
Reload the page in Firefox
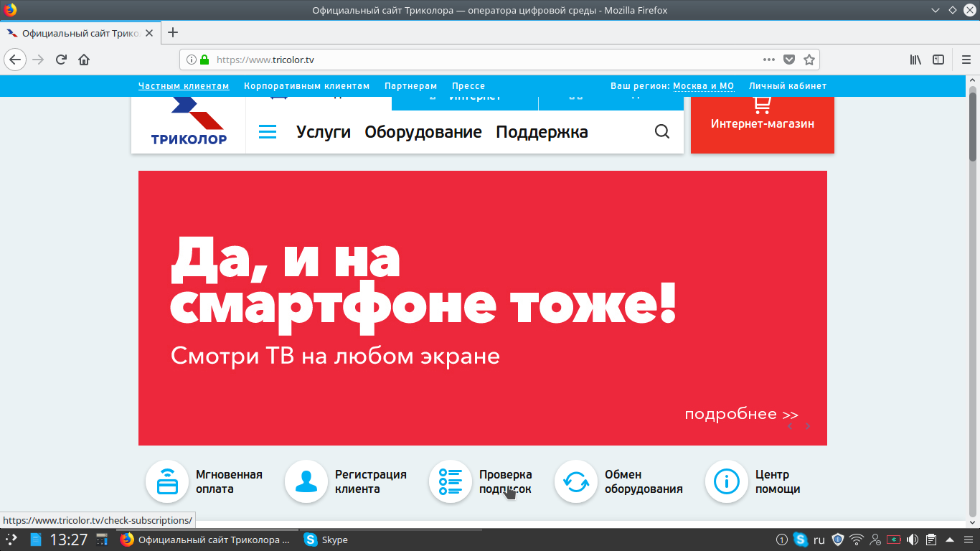(62, 60)
